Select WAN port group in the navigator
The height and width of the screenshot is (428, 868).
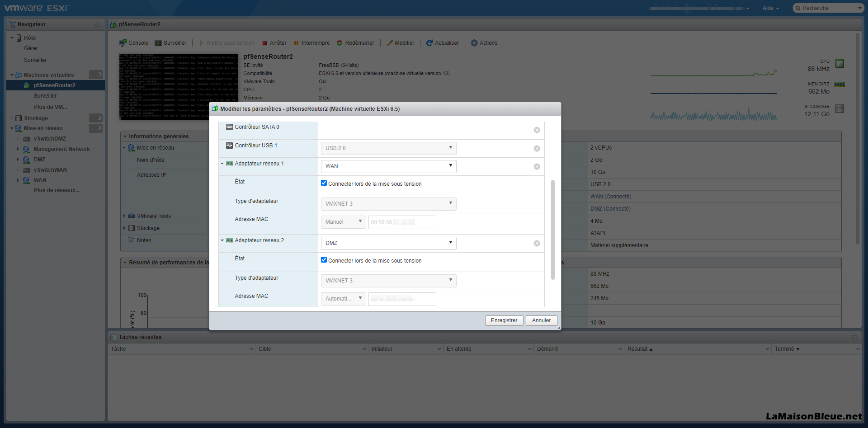(x=40, y=180)
